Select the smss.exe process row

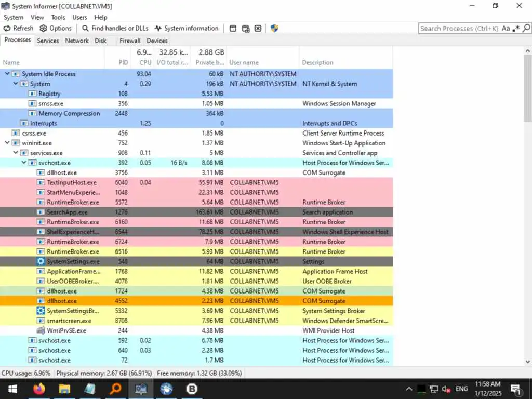pos(196,103)
